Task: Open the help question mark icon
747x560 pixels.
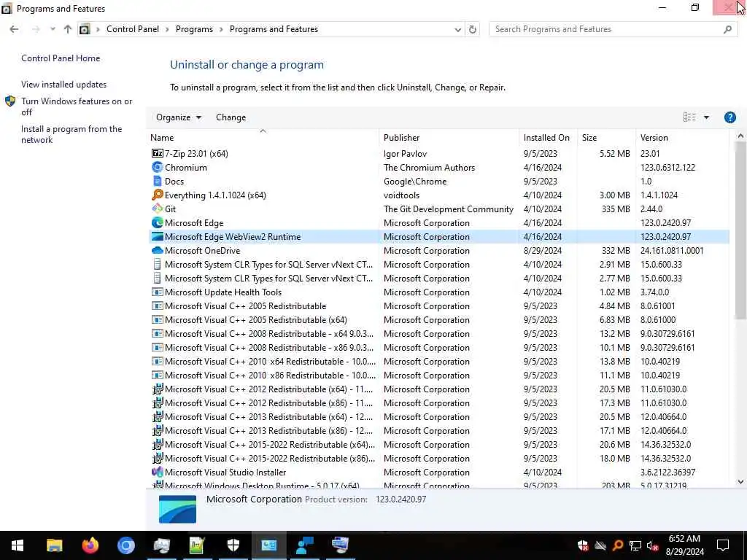Action: pyautogui.click(x=729, y=117)
